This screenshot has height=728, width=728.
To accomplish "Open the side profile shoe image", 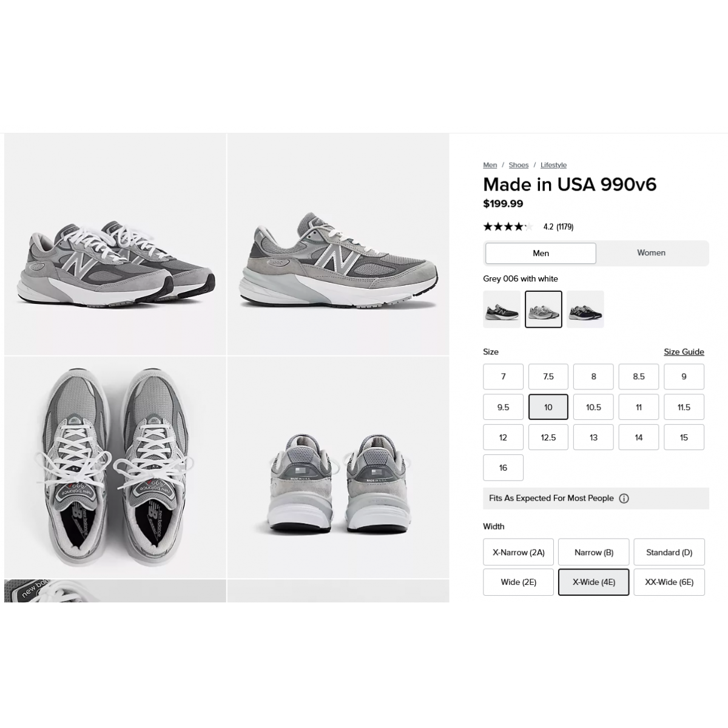I will (x=338, y=244).
